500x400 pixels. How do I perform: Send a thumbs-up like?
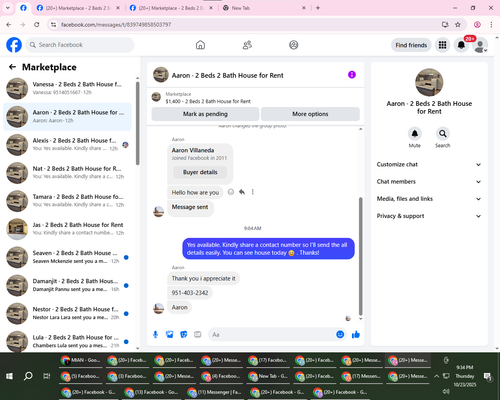[356, 334]
